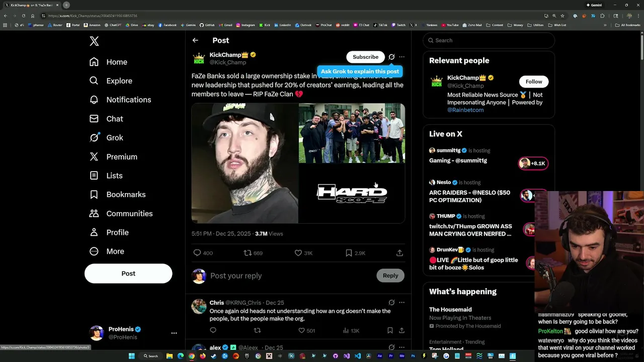
Task: Open ProHenis account switcher ellipsis
Action: point(174,333)
